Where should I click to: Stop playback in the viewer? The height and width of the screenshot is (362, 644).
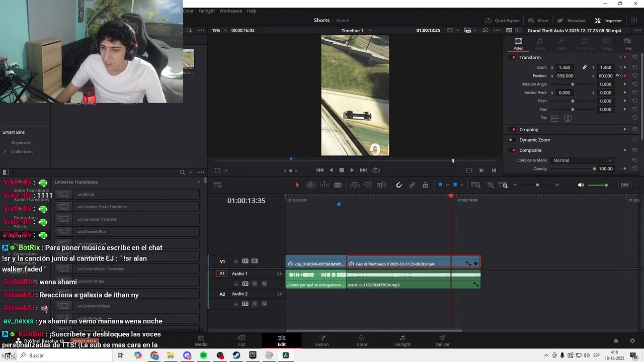(341, 170)
